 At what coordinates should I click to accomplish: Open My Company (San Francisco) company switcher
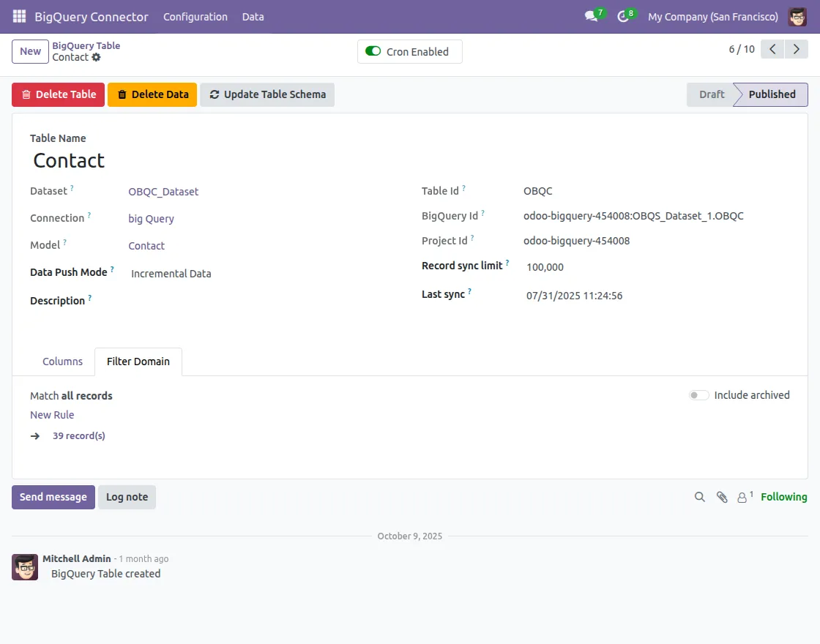click(x=713, y=17)
